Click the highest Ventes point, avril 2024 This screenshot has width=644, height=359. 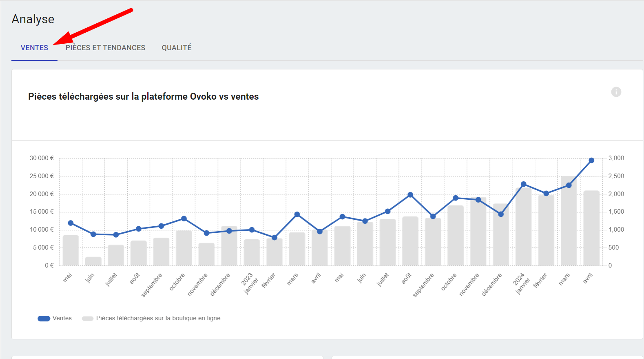[591, 161]
